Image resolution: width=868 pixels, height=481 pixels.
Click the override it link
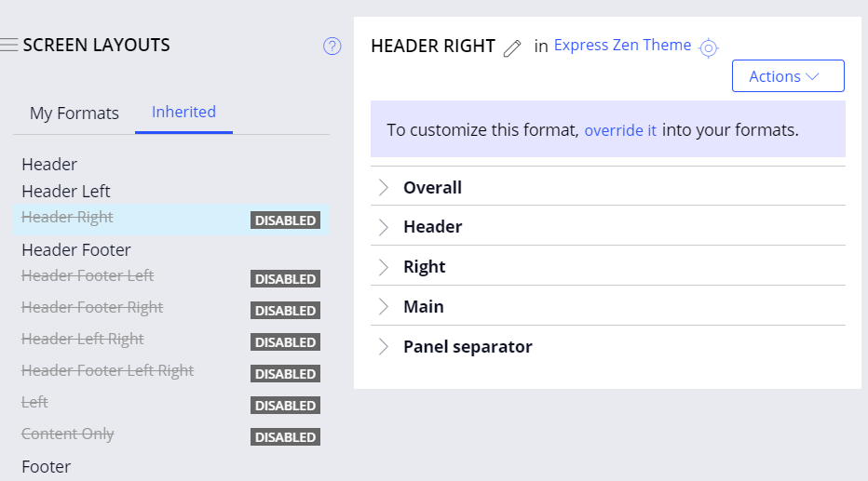point(620,130)
